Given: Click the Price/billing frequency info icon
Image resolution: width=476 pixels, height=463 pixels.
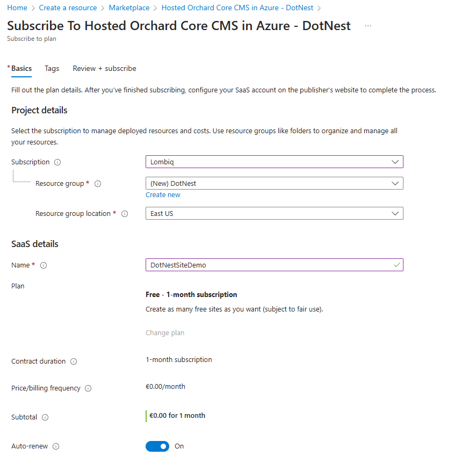Looking at the screenshot, I should pyautogui.click(x=88, y=389).
